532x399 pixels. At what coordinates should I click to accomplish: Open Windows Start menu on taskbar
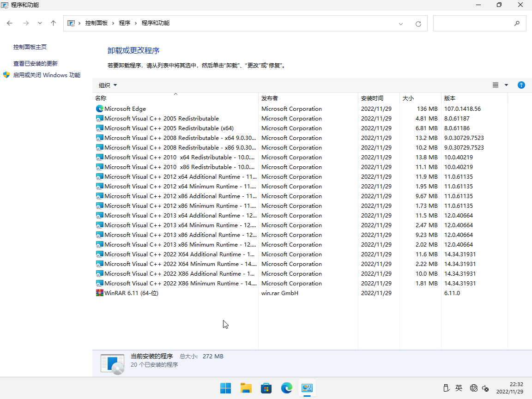coord(226,388)
